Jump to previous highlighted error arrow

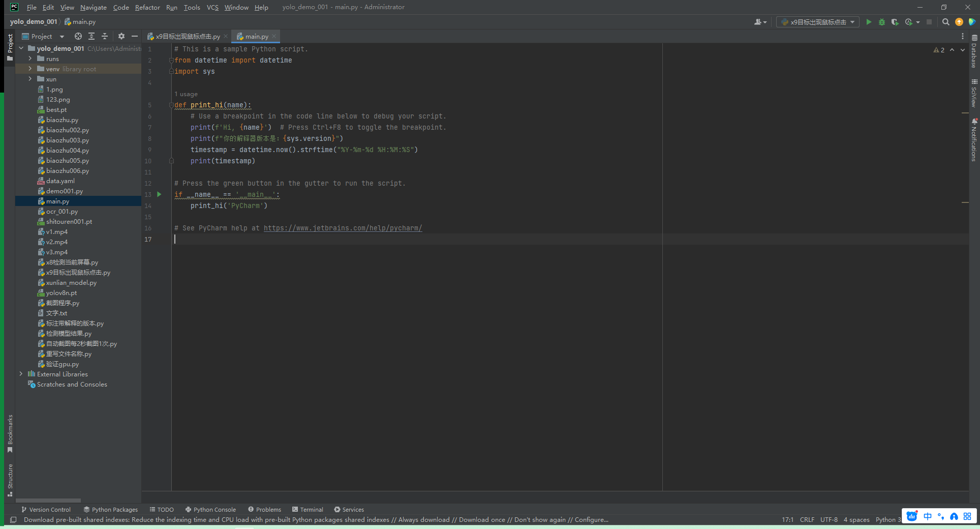(x=952, y=50)
